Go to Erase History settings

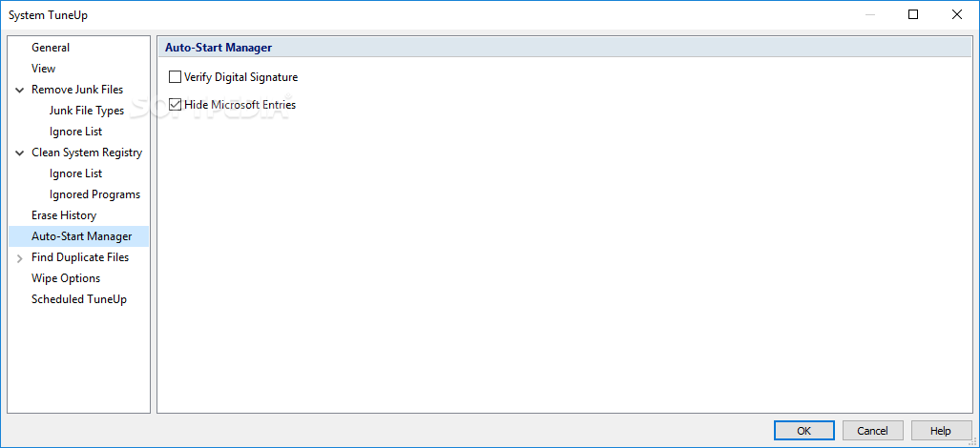tap(64, 215)
